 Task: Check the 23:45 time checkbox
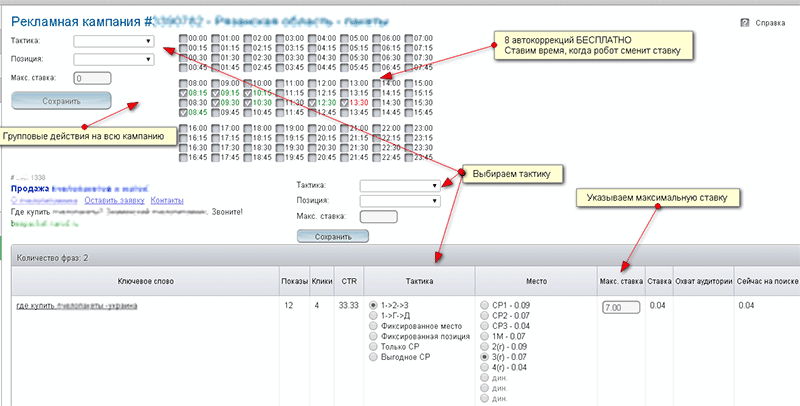coord(409,158)
